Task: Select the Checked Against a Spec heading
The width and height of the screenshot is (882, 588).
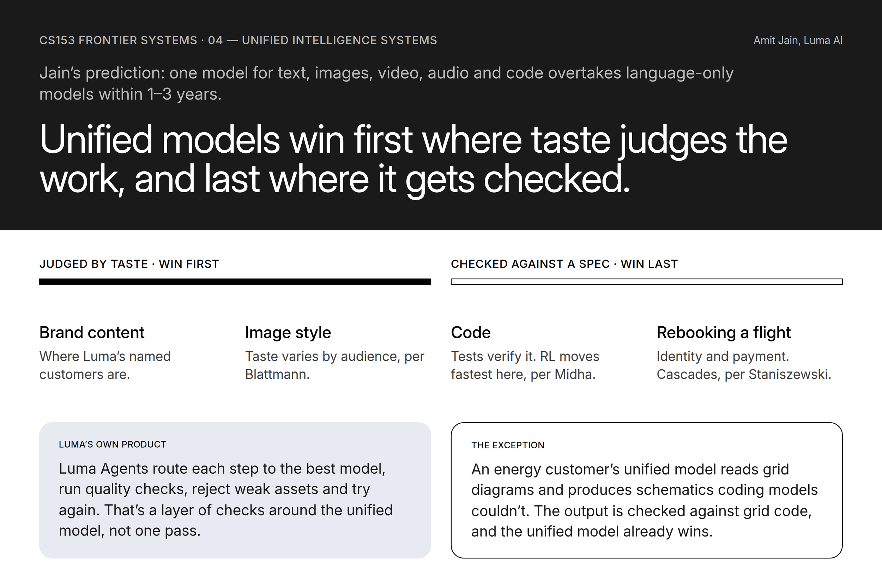Action: point(564,264)
